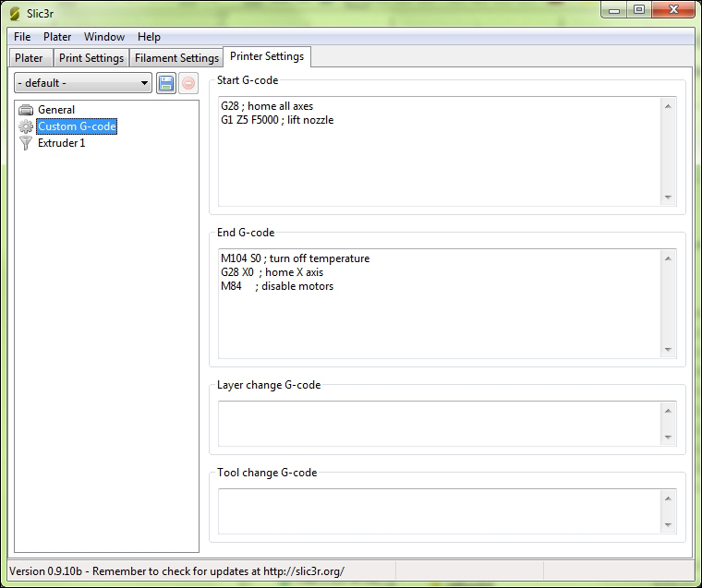Click the 'G1 Z5 F5000 ; lift nozzle' line
This screenshot has width=702, height=588.
277,120
